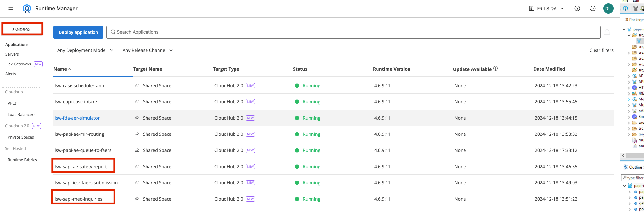
Task: Click the green status dot for lsw-sapi-med-inquiries
Action: point(297,199)
